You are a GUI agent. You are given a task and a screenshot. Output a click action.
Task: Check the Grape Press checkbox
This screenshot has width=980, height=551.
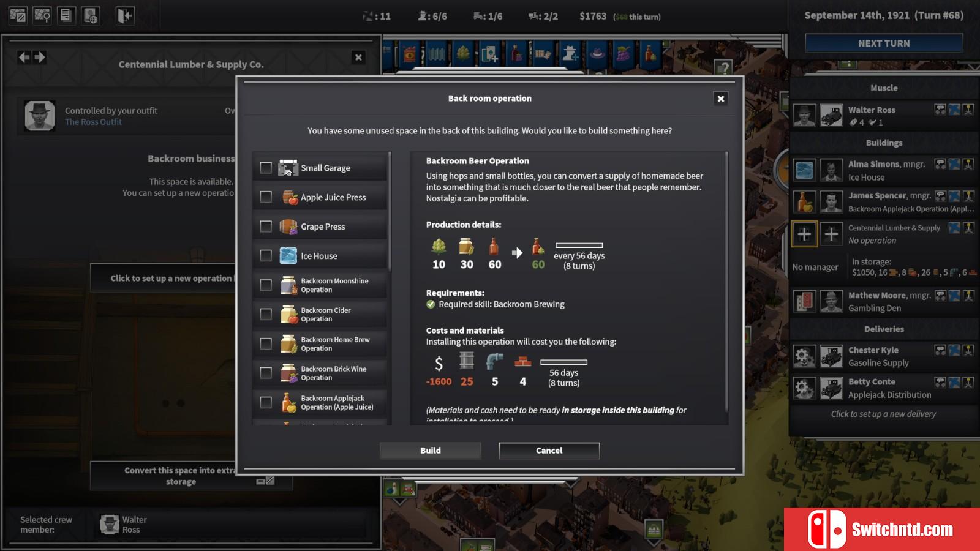[266, 227]
